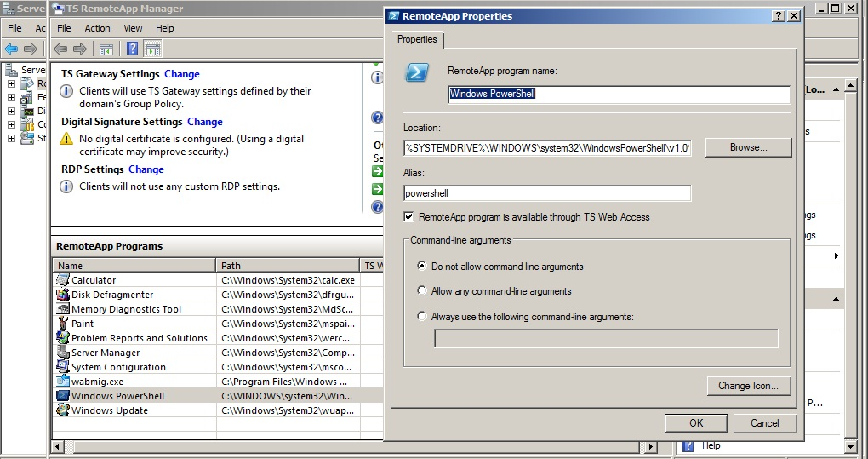Screen dimensions: 868x459
Task: Select the Windows PowerShell list icon
Action: point(63,396)
